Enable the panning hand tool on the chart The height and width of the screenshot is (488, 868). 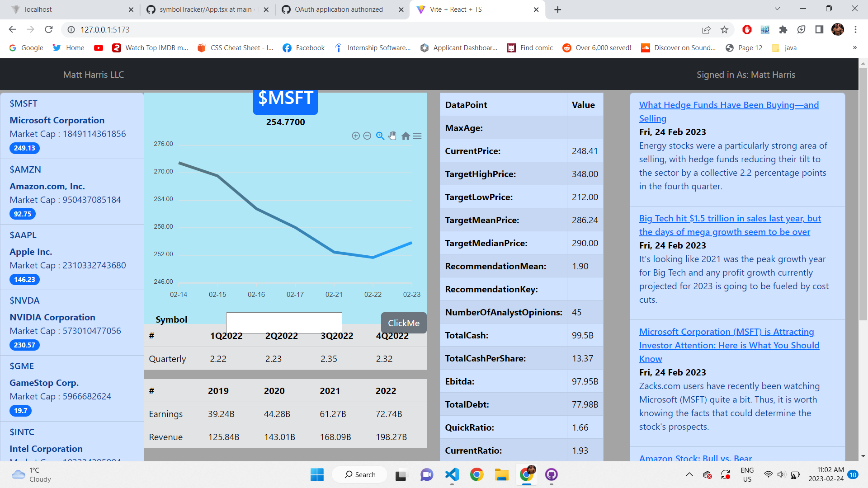tap(392, 136)
